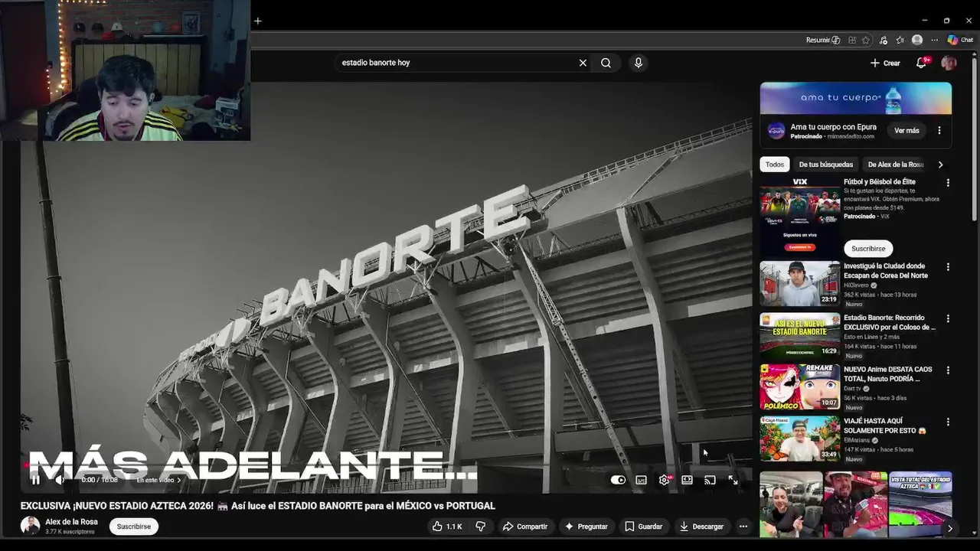Screen dimensions: 980x551
Task: Clear the search box text
Action: click(x=583, y=63)
